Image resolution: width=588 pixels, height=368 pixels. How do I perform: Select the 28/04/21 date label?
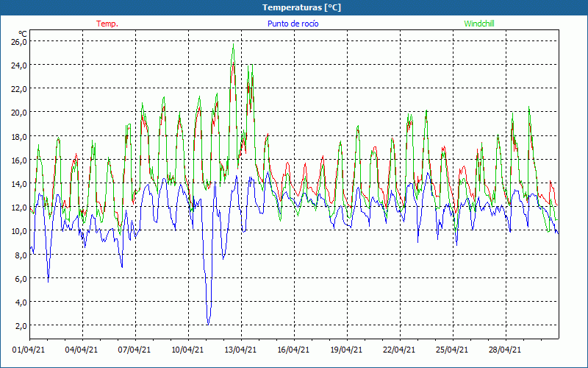(x=505, y=350)
